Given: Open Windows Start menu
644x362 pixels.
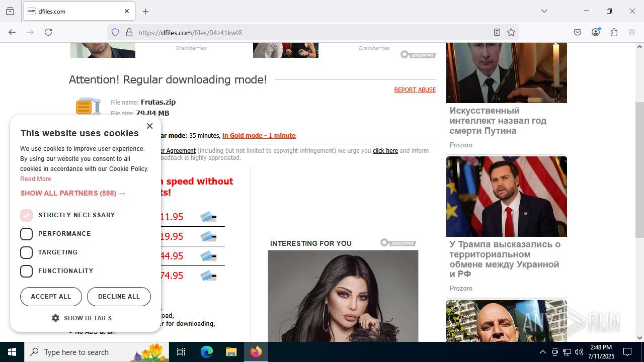Looking at the screenshot, I should (x=12, y=352).
